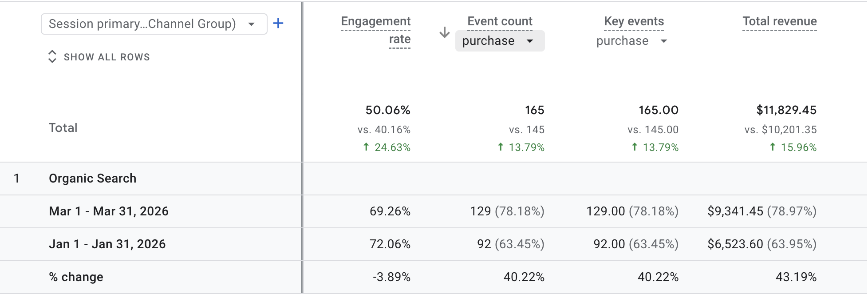Click the descending sort arrow by Event count

tap(445, 32)
